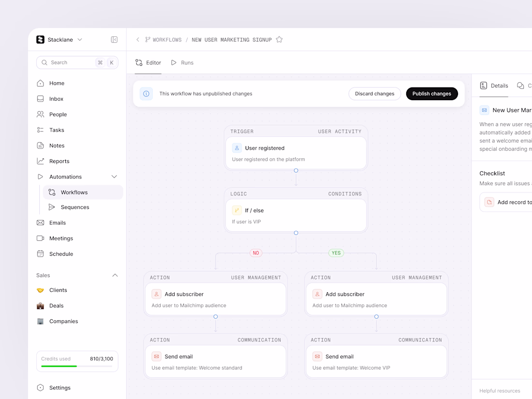Click the "If user is VIP" text
The image size is (532, 399).
click(246, 222)
